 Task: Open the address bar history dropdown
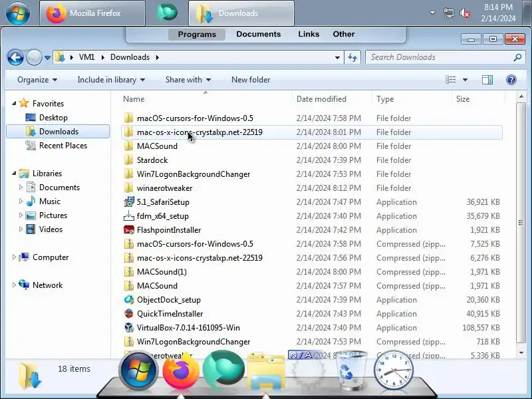(x=337, y=58)
